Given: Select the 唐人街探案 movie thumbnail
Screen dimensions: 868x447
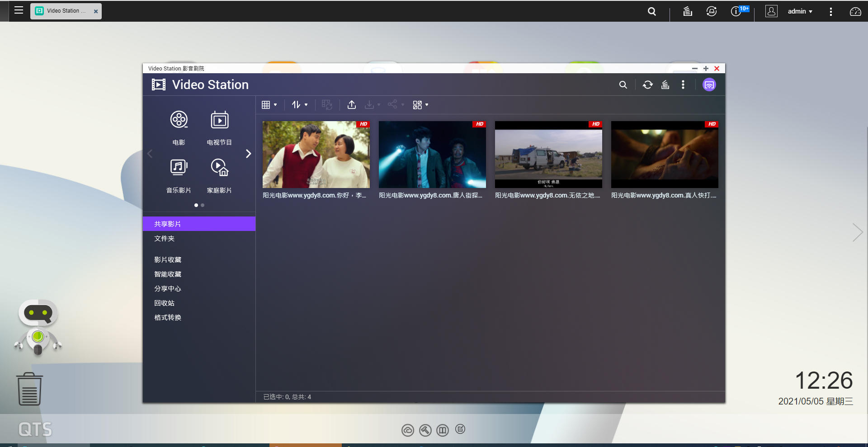Looking at the screenshot, I should (x=432, y=155).
